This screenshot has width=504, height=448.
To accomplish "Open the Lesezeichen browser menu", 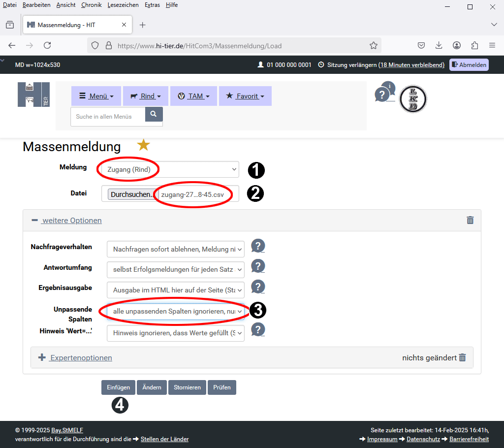I will (123, 5).
